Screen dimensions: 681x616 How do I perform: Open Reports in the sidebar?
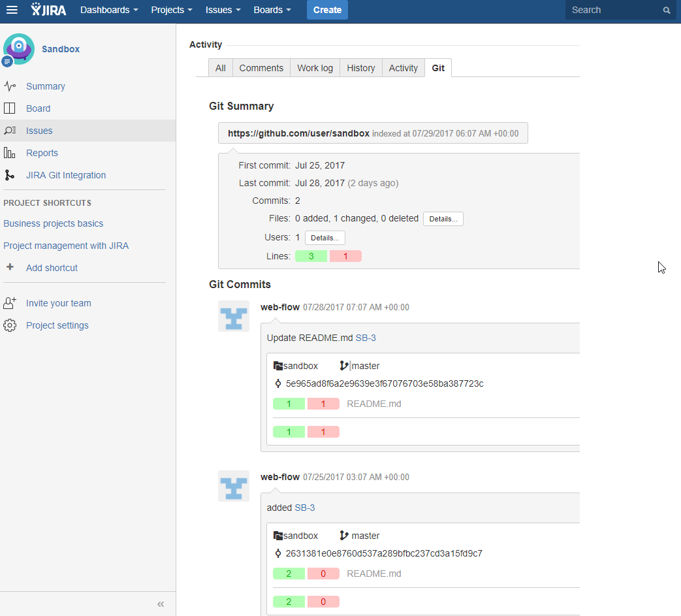[x=42, y=152]
